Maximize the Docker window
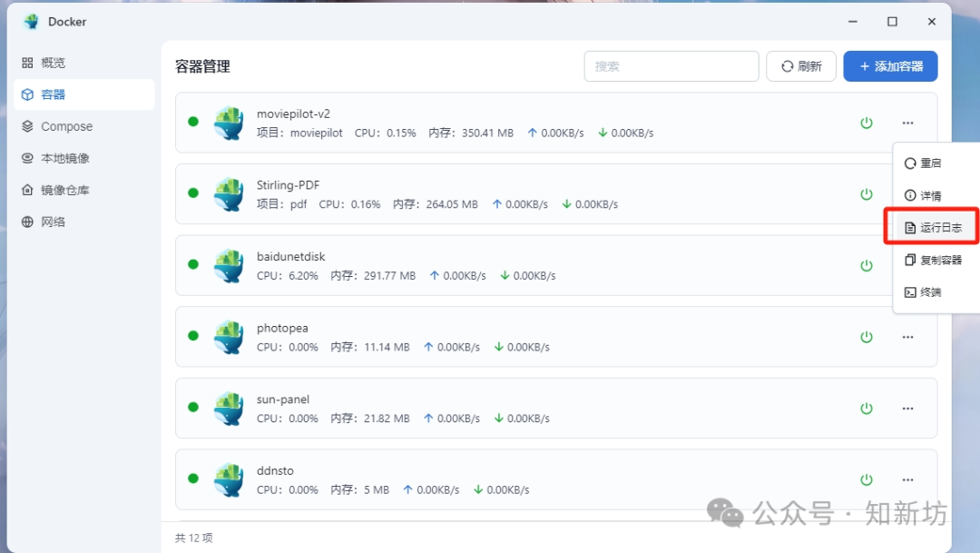 [x=893, y=22]
